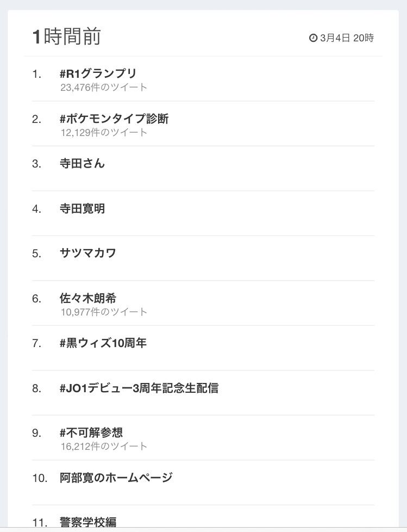Viewport: 407px width, 532px height.
Task: Open the 警察学校編 trend
Action: tap(88, 522)
